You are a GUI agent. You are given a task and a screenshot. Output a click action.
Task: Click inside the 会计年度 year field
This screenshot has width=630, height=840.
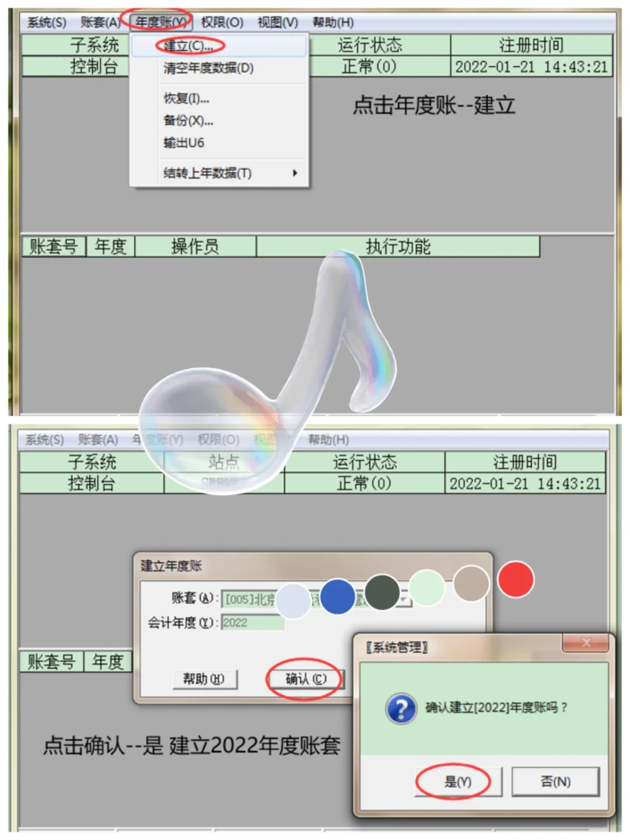[x=251, y=622]
